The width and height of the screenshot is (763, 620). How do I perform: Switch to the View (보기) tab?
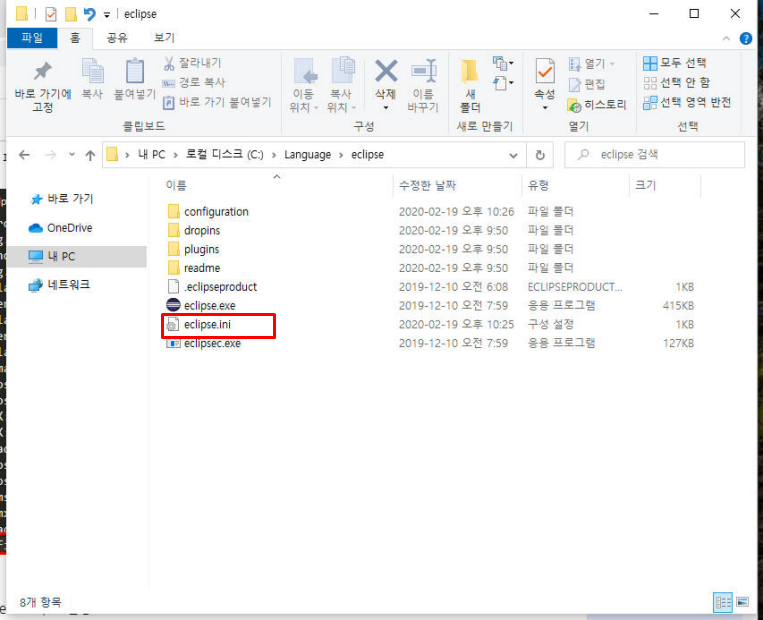[164, 38]
